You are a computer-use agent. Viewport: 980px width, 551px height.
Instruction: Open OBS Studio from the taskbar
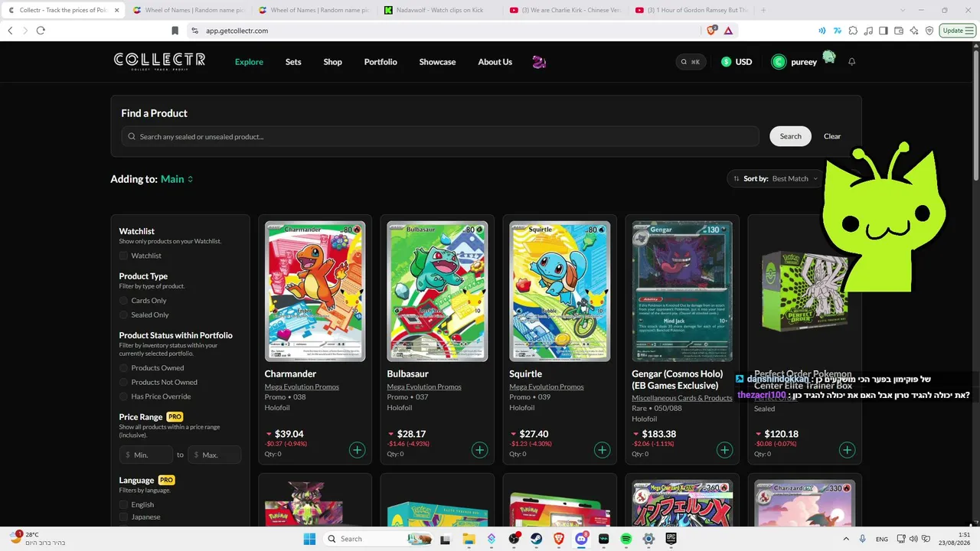[514, 539]
